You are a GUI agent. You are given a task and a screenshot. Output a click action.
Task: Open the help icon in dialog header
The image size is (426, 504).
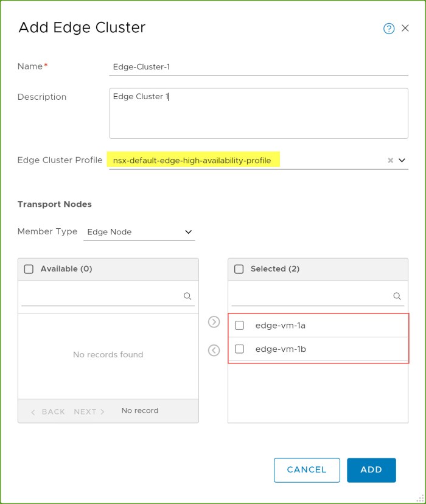click(389, 29)
